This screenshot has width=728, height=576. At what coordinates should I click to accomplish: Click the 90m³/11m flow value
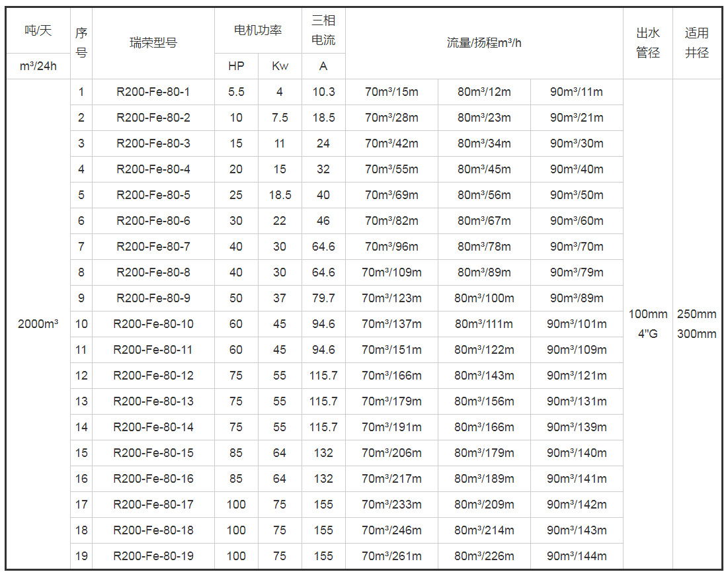[577, 92]
